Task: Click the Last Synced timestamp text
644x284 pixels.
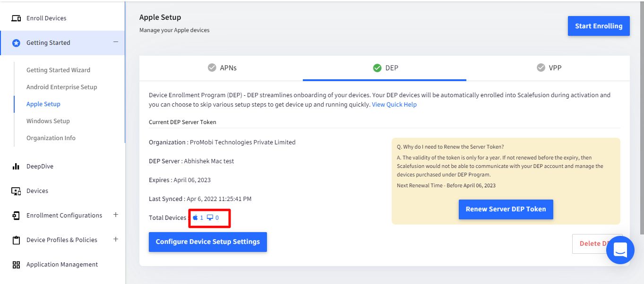Action: click(200, 199)
